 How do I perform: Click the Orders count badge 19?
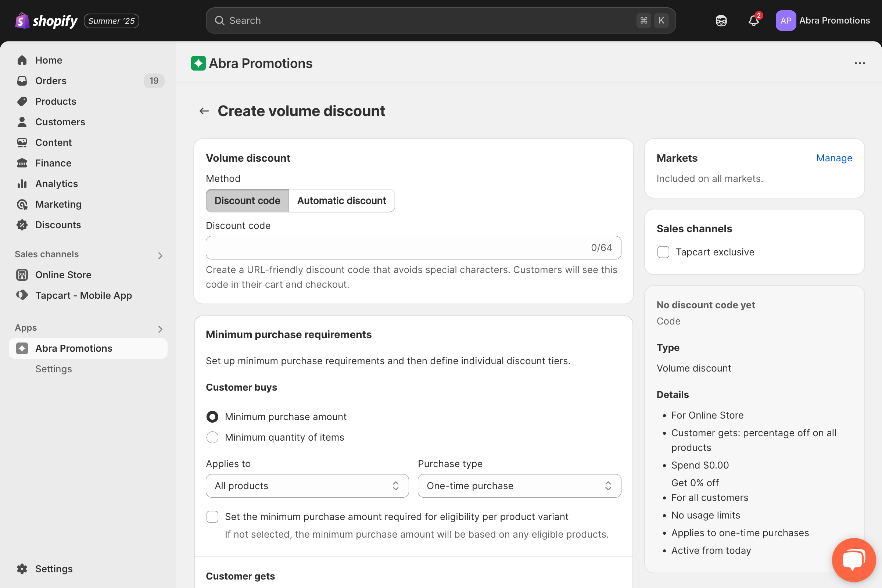click(154, 80)
